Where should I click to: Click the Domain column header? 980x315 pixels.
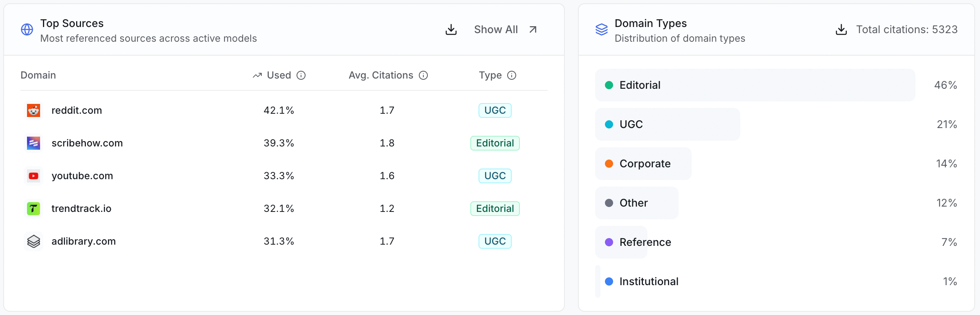pos(38,75)
